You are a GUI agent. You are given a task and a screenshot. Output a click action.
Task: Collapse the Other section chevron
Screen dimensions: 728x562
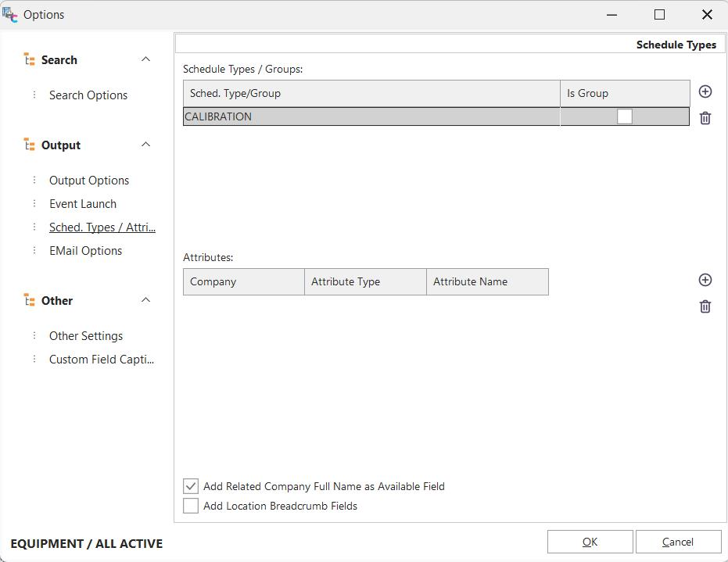[145, 301]
